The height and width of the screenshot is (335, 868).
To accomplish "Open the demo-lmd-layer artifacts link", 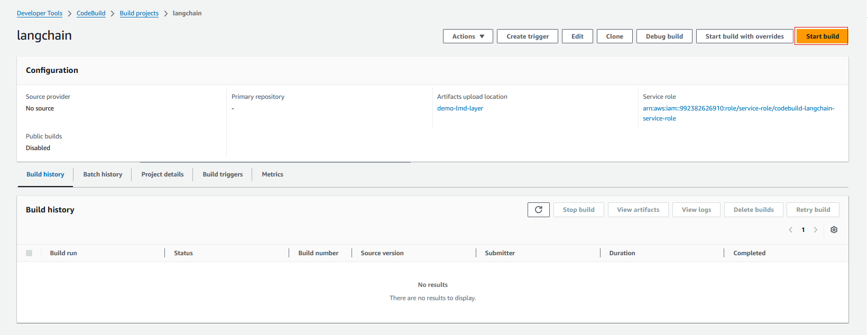I will click(460, 108).
